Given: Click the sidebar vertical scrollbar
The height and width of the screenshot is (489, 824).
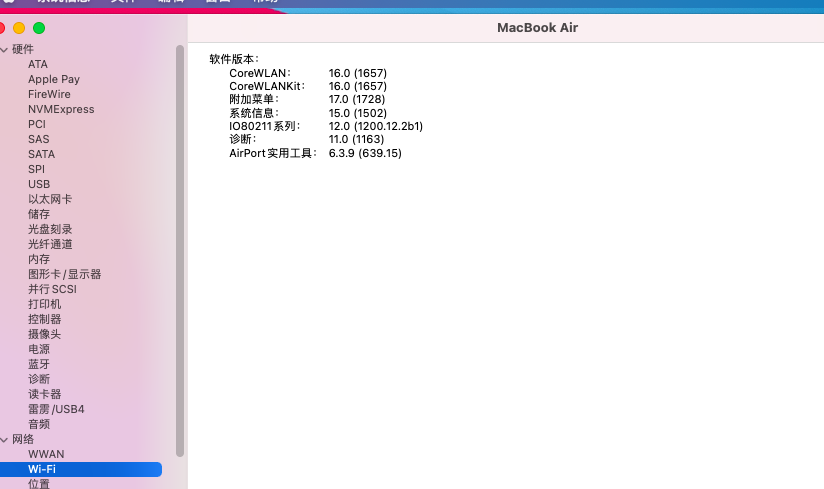Looking at the screenshot, I should point(180,250).
